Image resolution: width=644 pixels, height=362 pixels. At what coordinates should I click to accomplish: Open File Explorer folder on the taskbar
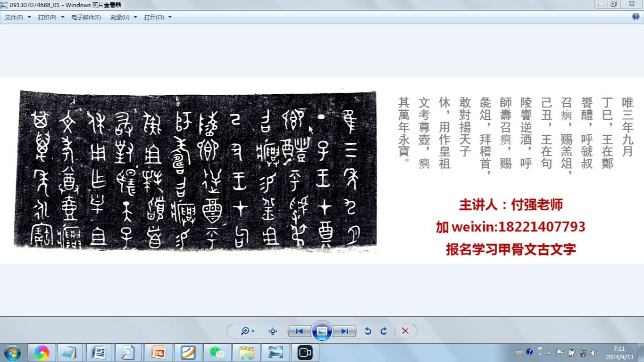click(x=246, y=353)
